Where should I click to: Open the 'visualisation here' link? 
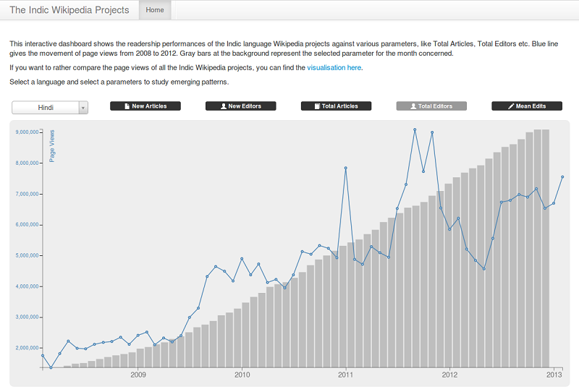pos(334,67)
